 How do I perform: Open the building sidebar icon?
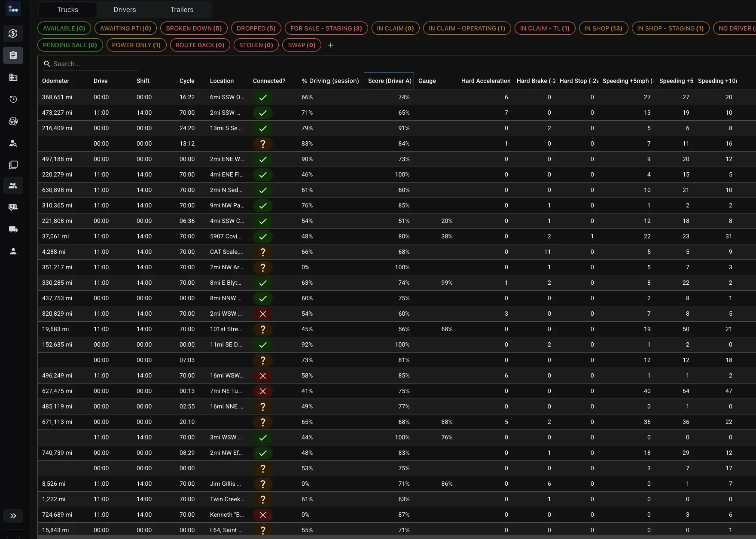[x=13, y=77]
